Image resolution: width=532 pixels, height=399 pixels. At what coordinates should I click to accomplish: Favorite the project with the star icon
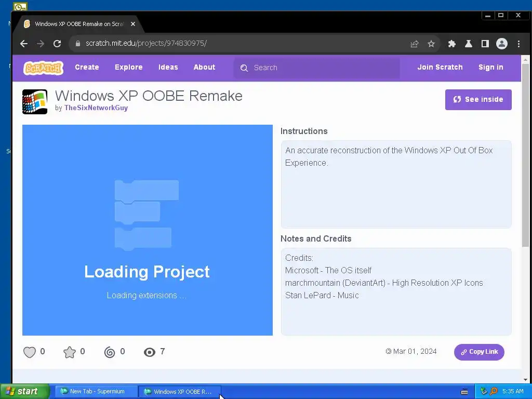[x=70, y=352]
